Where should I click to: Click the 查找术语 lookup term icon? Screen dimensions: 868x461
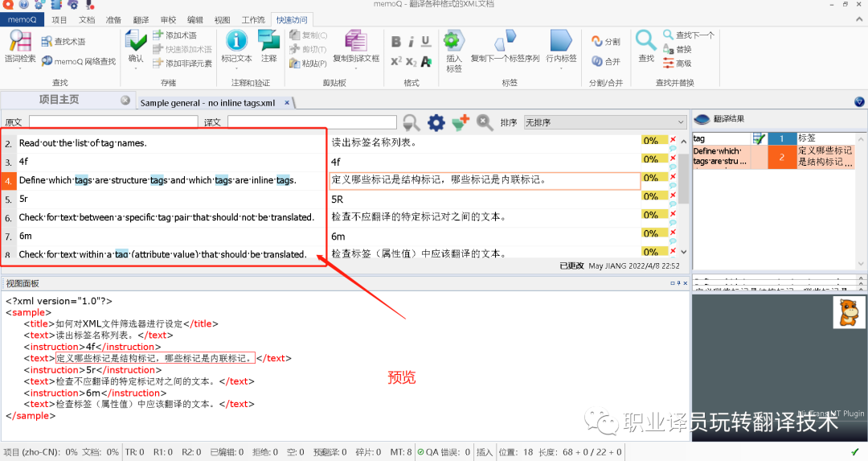[47, 42]
